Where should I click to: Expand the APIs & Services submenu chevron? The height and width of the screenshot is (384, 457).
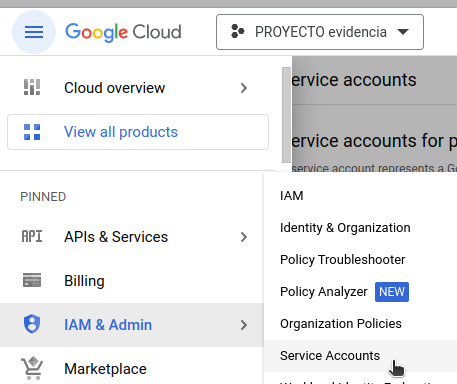coord(244,237)
